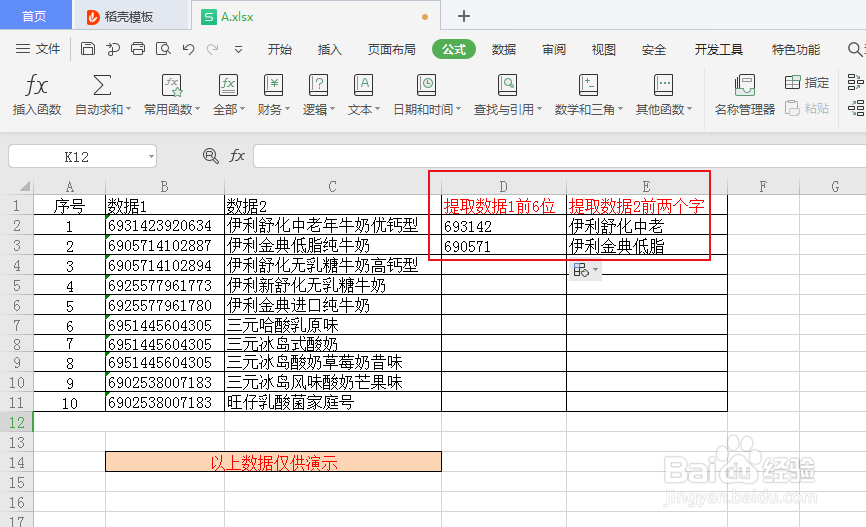Switch to the 数据 ribbon tab
Screen dimensions: 866x527
pyautogui.click(x=504, y=50)
